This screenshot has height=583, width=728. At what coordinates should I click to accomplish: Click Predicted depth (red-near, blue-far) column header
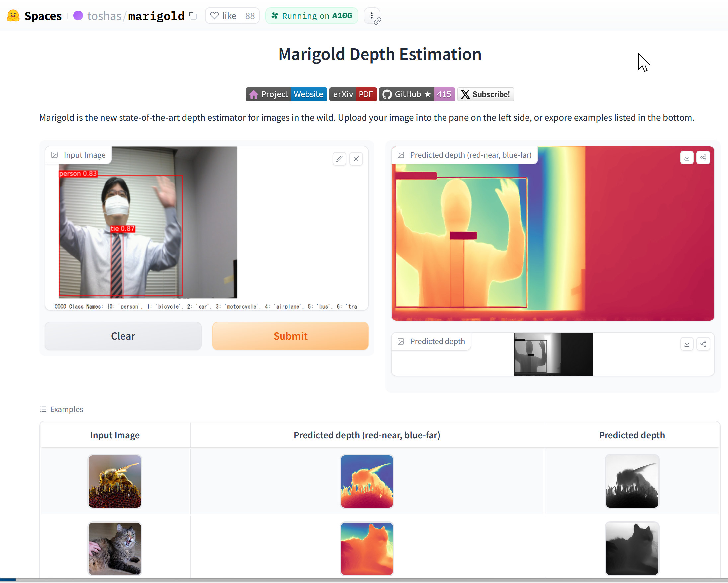(x=367, y=435)
